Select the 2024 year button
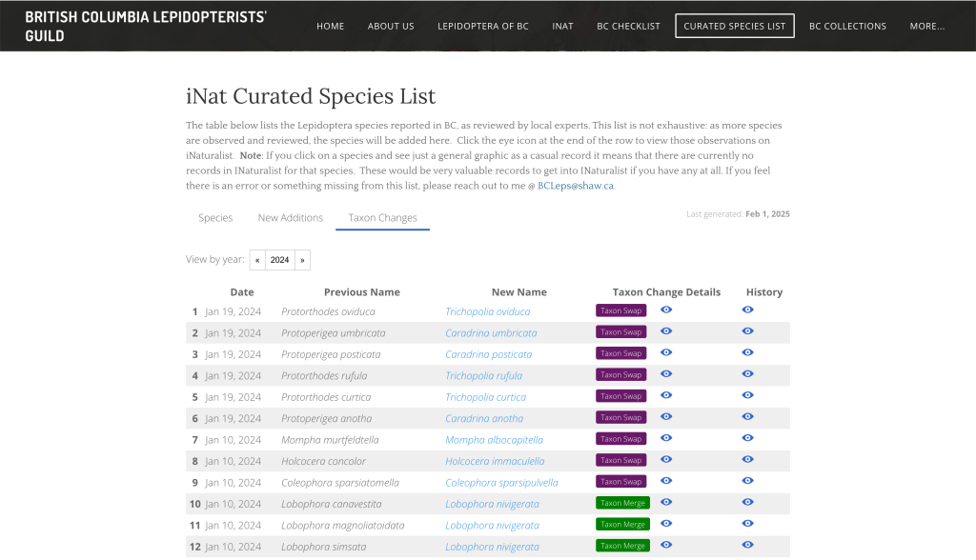Viewport: 976px width, 560px height. (279, 259)
